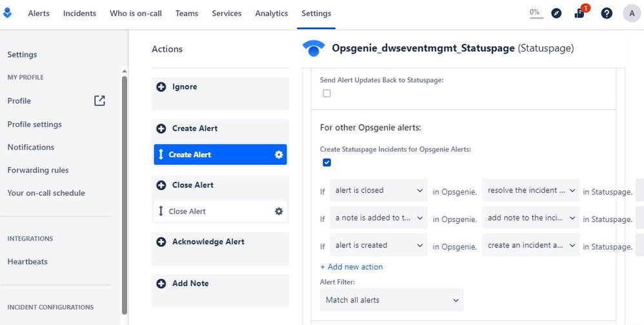Open the Alert Filter 'Match all alerts' dropdown
The height and width of the screenshot is (325, 644).
click(x=392, y=300)
